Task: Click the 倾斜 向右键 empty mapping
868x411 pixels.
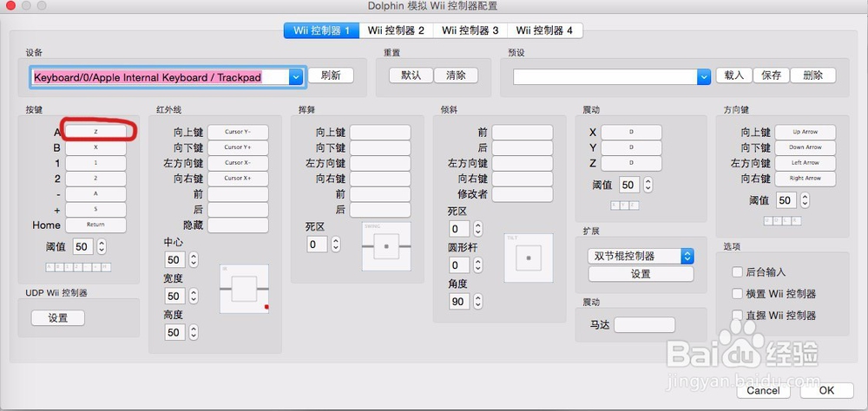Action: tap(523, 179)
